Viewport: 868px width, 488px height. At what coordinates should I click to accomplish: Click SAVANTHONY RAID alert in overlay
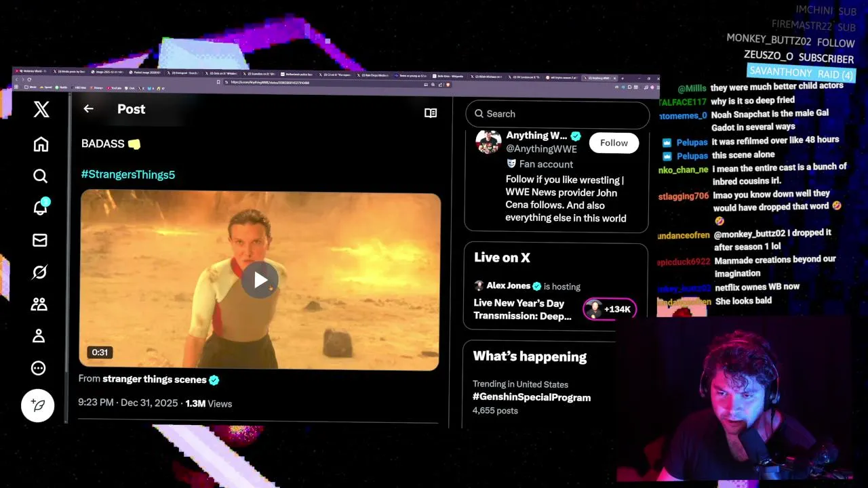[x=802, y=73]
